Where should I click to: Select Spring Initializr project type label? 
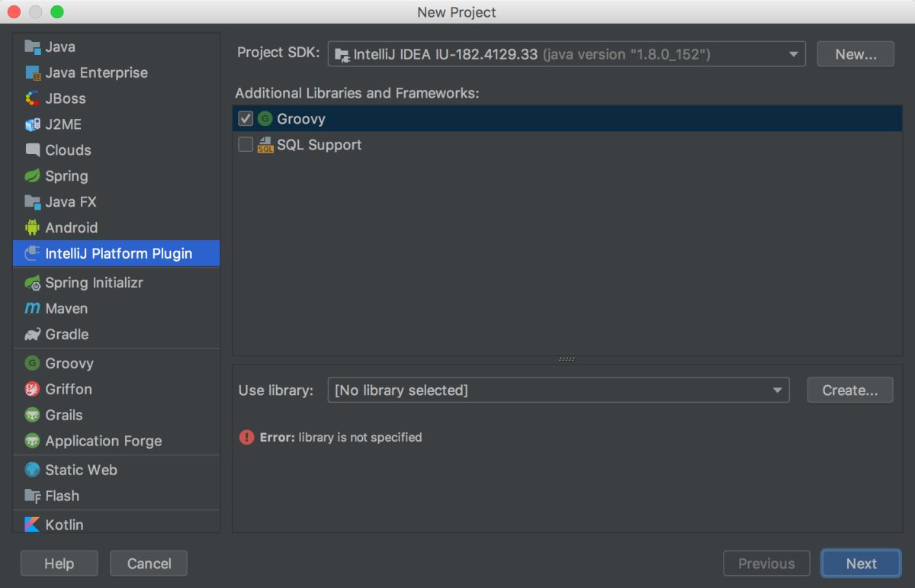[95, 283]
